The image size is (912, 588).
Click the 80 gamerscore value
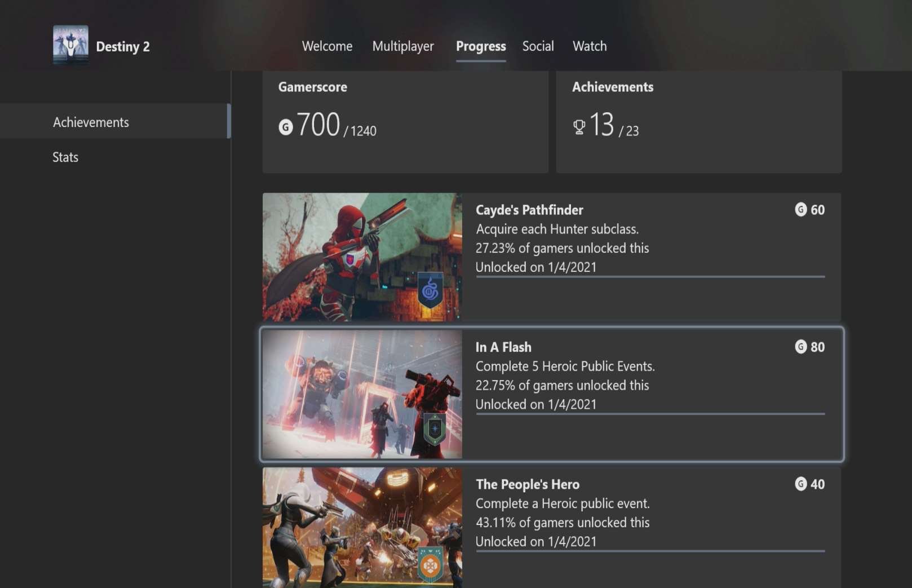pyautogui.click(x=817, y=347)
